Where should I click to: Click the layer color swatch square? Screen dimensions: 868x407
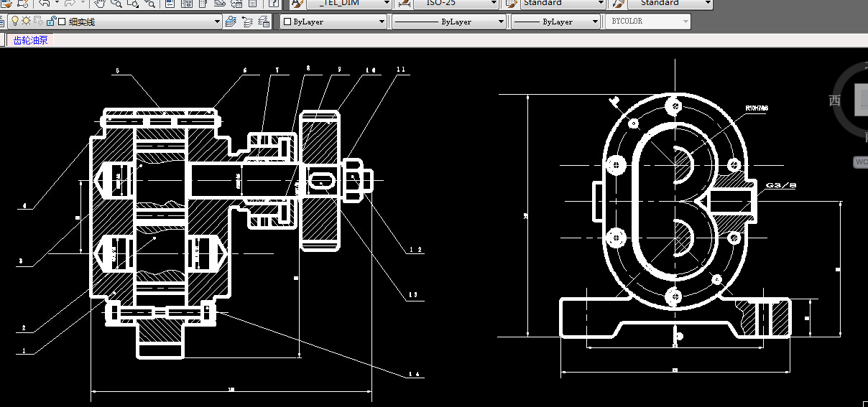pyautogui.click(x=62, y=22)
